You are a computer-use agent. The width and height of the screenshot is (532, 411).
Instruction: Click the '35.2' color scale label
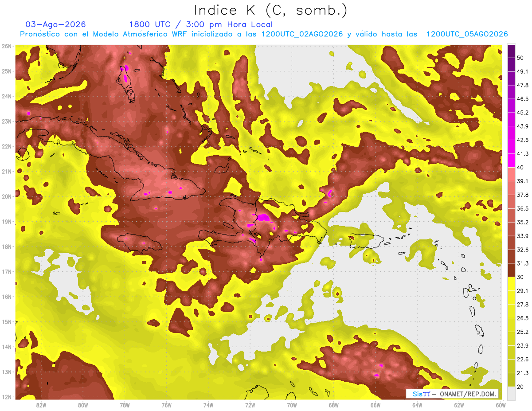click(x=523, y=222)
